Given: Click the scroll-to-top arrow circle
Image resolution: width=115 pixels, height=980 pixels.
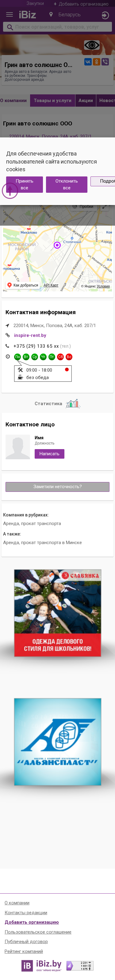Looking at the screenshot, I should (10, 191).
